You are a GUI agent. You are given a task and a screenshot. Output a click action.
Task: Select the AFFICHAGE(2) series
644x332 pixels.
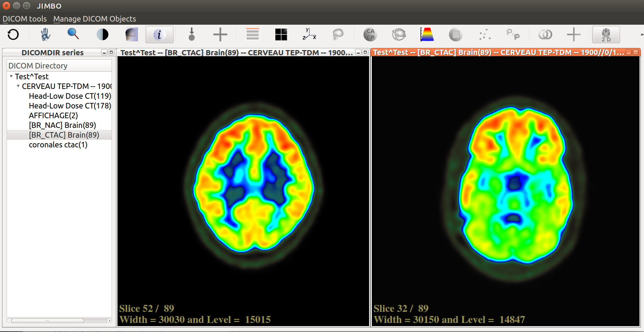click(53, 115)
